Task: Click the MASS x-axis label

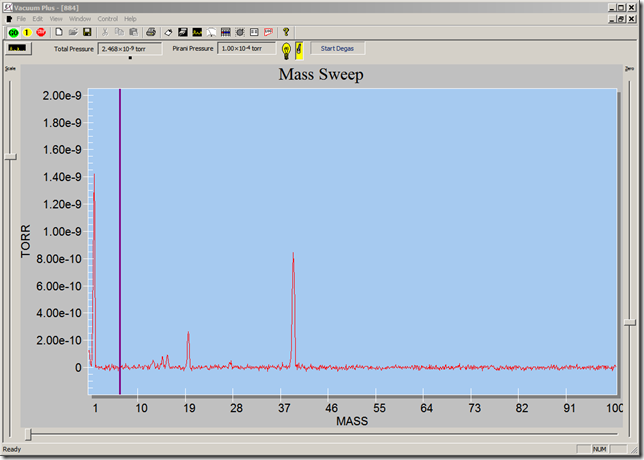Action: coord(352,421)
